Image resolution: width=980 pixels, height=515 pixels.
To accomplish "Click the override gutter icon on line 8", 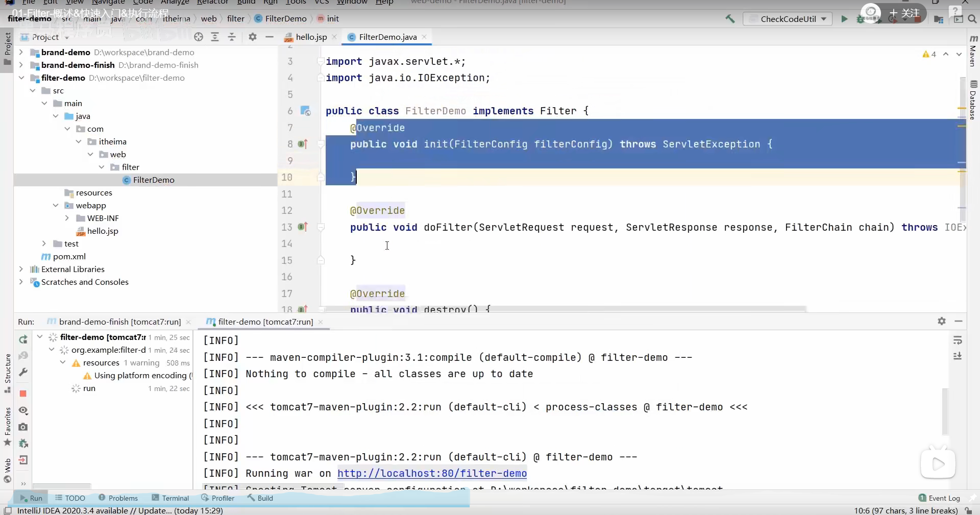I will tap(303, 144).
